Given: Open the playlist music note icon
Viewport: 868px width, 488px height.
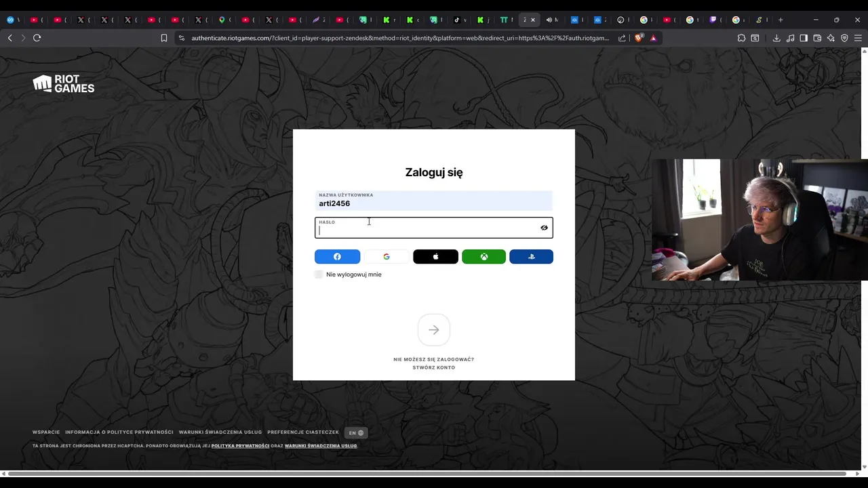Looking at the screenshot, I should click(790, 38).
